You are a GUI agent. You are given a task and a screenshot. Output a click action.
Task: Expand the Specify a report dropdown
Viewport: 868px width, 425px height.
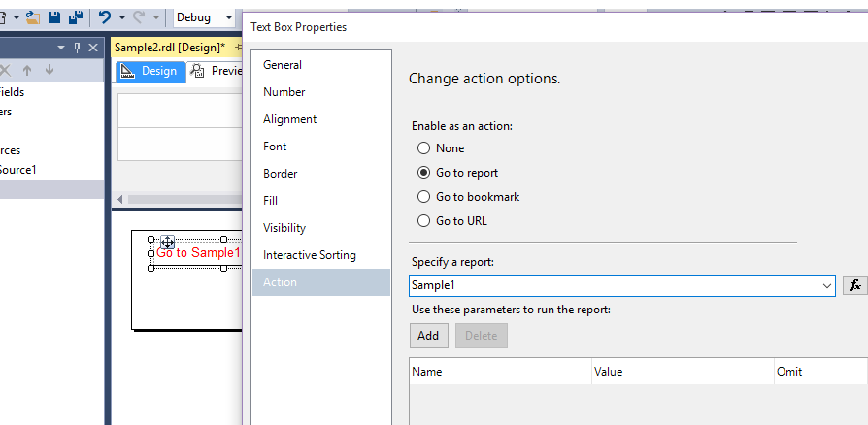[x=826, y=286]
